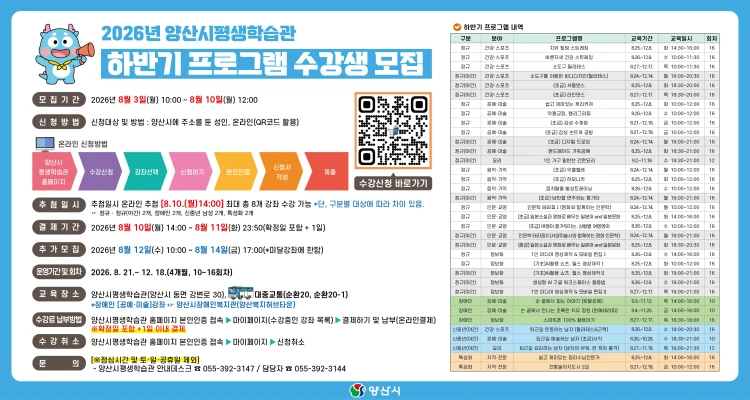Click the 안내데스크 phone number 055-392-3147
This screenshot has height=400, width=750.
(228, 368)
